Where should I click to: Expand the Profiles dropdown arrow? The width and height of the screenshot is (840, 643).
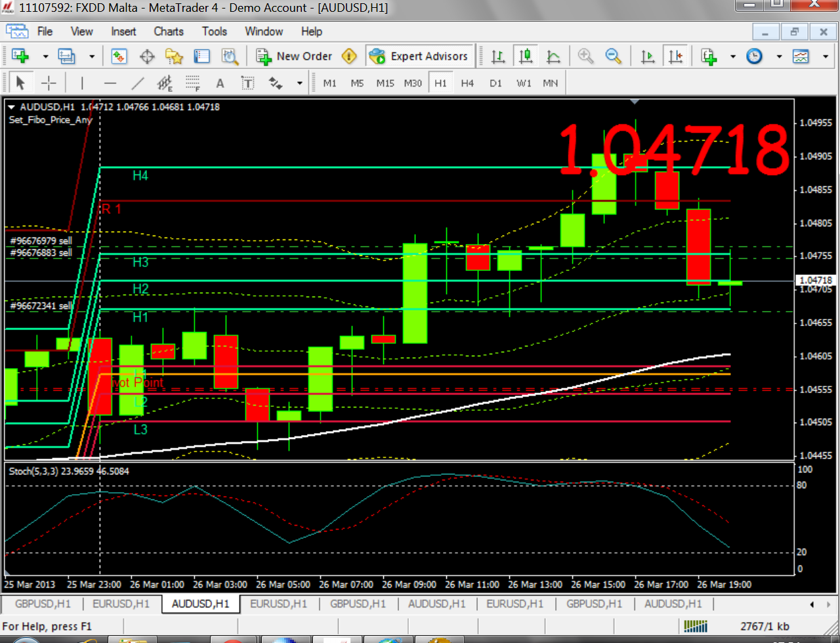pyautogui.click(x=91, y=57)
